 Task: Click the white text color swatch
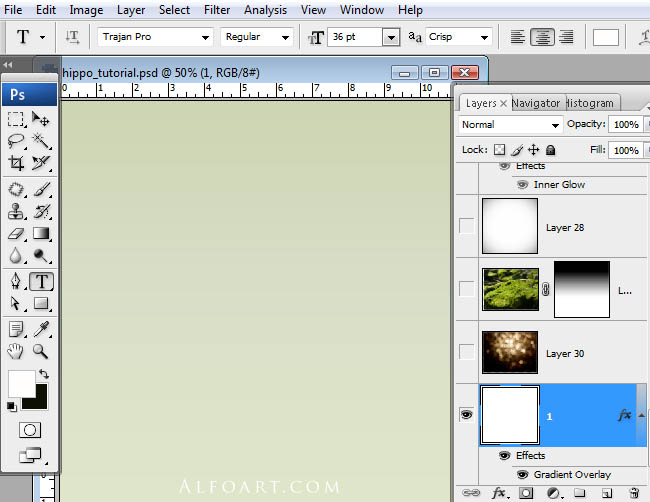click(606, 37)
